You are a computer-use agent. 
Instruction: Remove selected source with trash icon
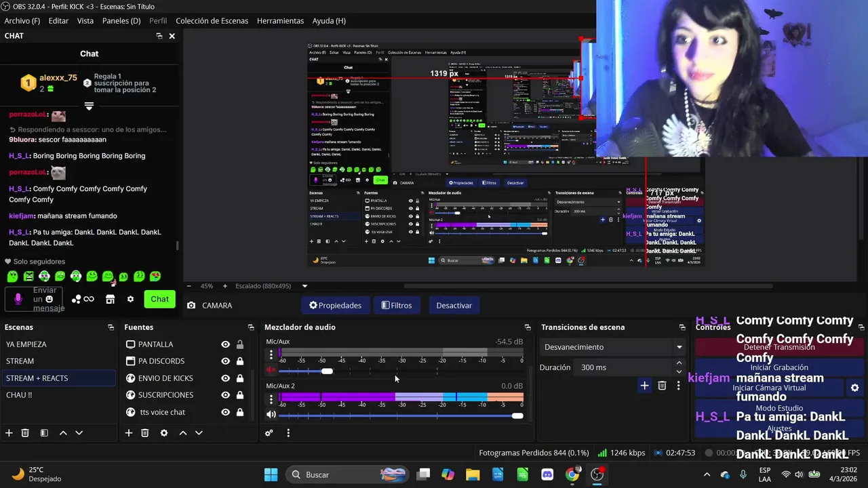[145, 432]
